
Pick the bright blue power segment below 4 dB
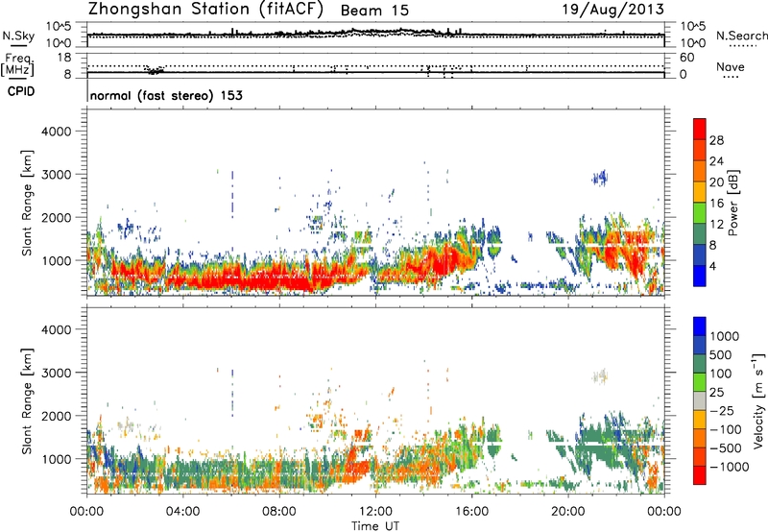point(700,276)
